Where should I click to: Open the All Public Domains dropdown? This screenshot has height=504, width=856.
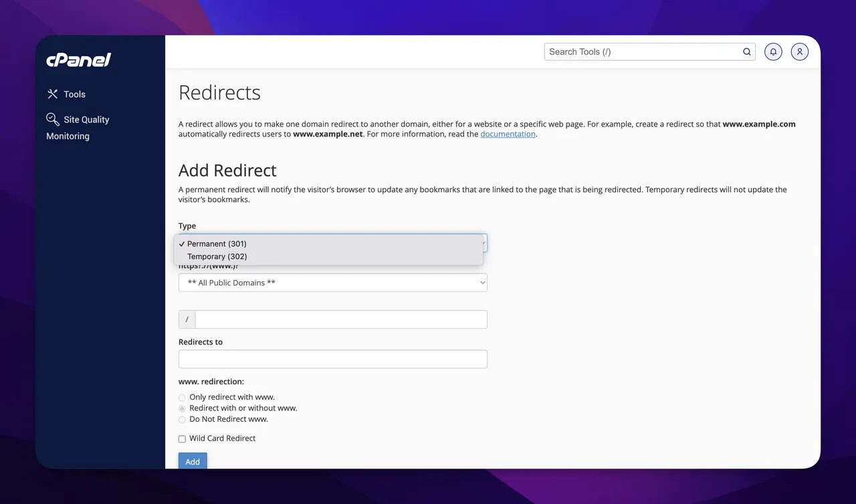point(333,283)
